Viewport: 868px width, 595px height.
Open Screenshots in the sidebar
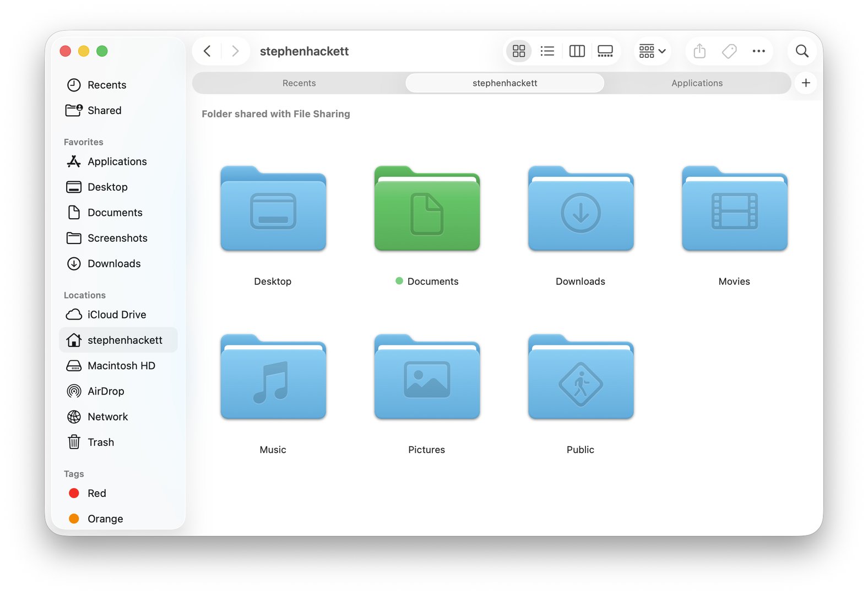pyautogui.click(x=118, y=238)
